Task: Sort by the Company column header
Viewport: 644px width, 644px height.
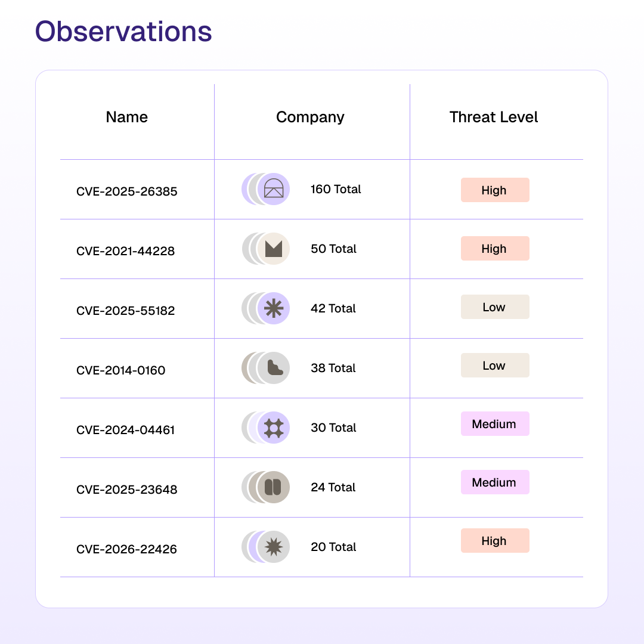Action: click(310, 117)
